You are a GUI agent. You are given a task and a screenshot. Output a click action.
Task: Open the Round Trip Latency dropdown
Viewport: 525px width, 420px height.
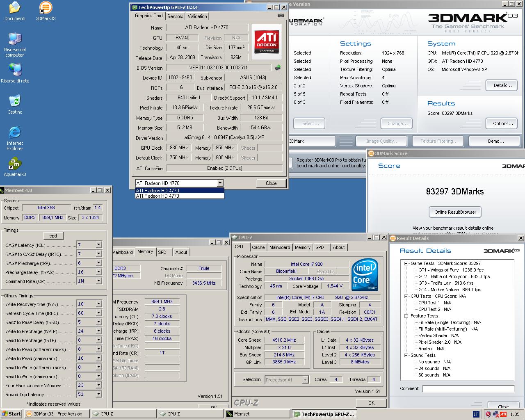click(98, 394)
